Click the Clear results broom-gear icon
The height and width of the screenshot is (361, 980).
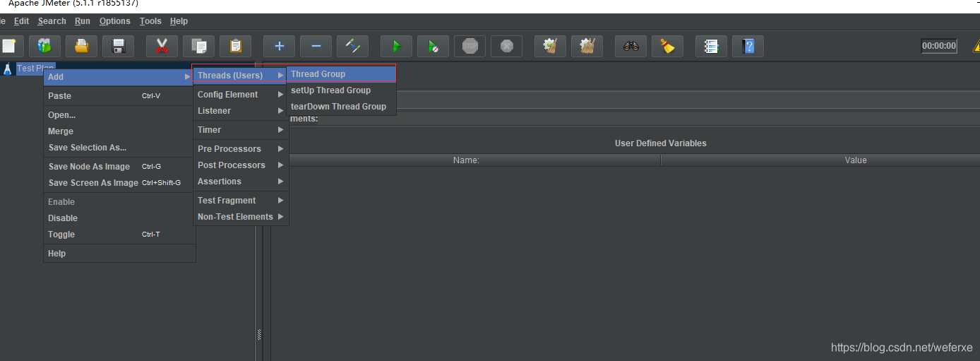(551, 47)
